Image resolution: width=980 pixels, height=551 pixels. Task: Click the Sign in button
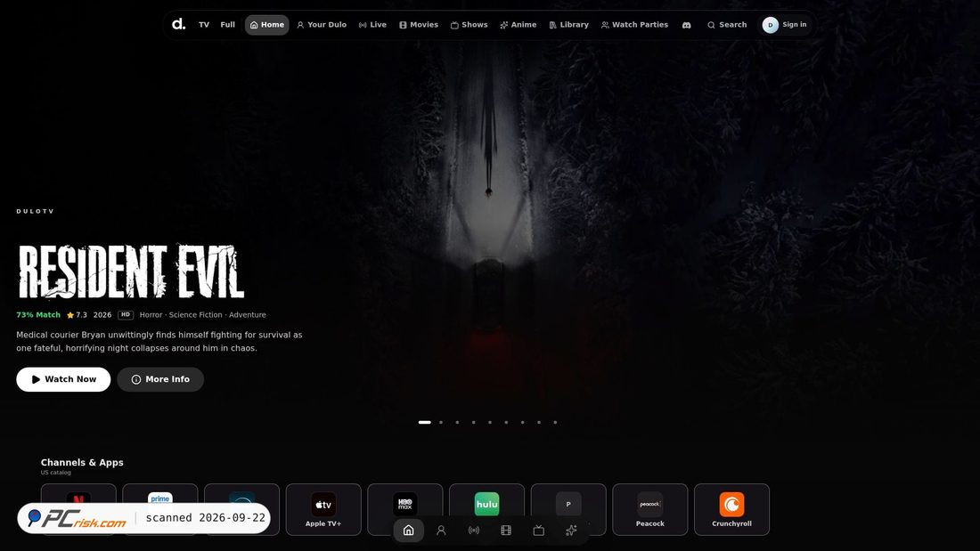(x=785, y=25)
